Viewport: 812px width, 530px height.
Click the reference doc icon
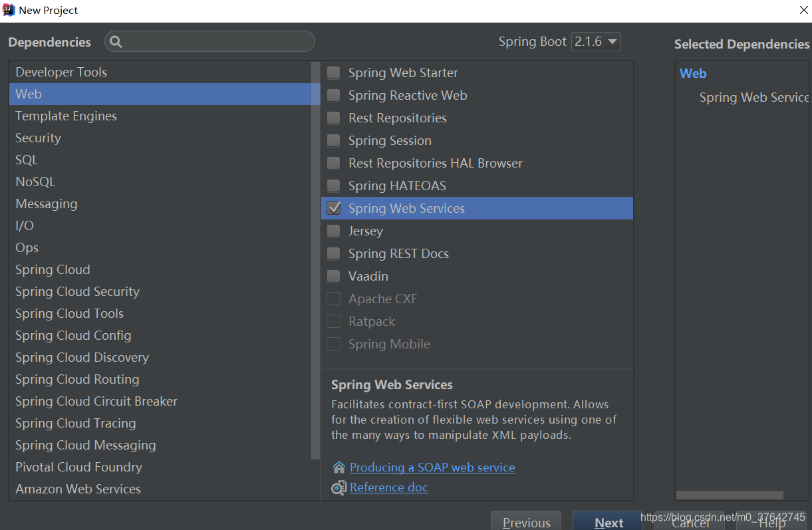point(339,488)
